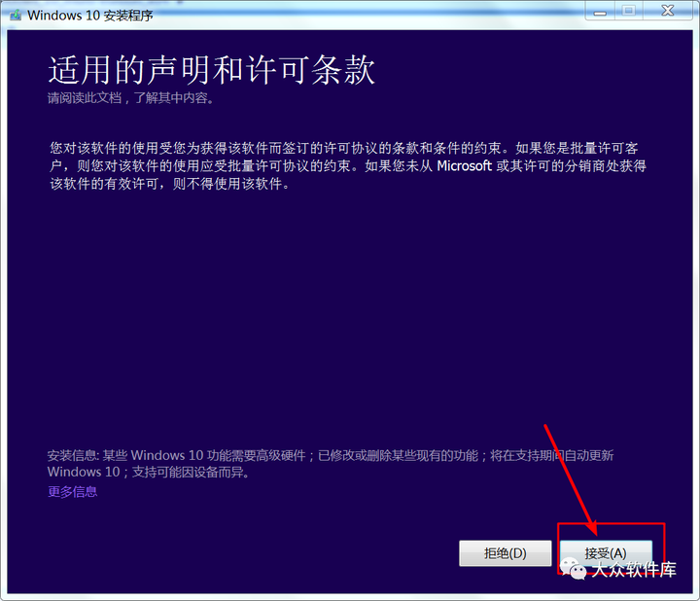Click the subtitle 请阅读此文档，了解其中内容。
This screenshot has height=601, width=700.
[x=131, y=98]
